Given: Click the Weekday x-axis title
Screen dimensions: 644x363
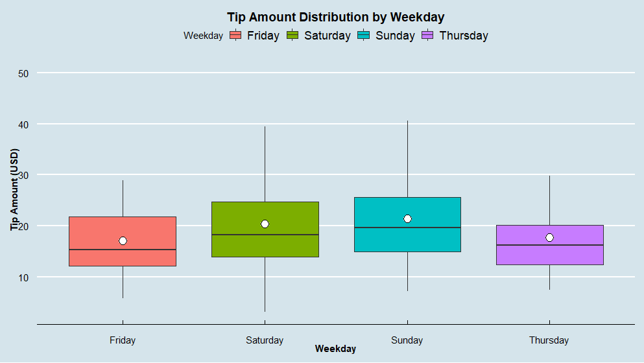Looking at the screenshot, I should click(335, 349).
